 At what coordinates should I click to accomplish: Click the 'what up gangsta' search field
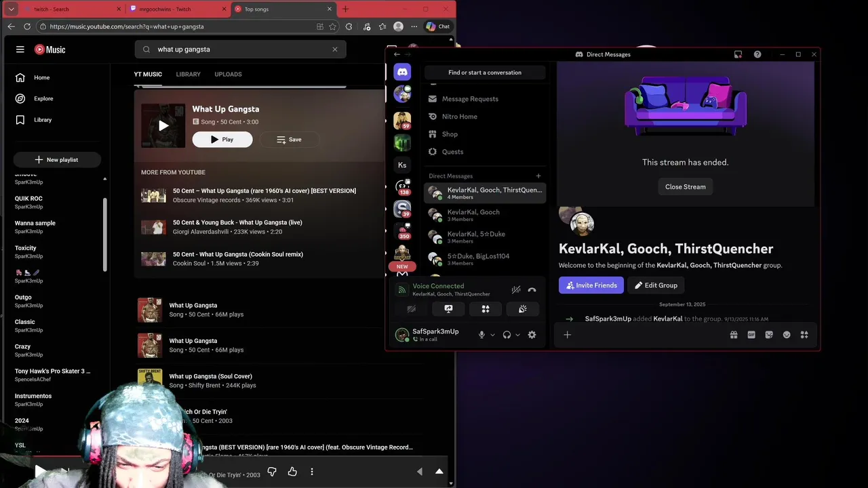(x=241, y=49)
